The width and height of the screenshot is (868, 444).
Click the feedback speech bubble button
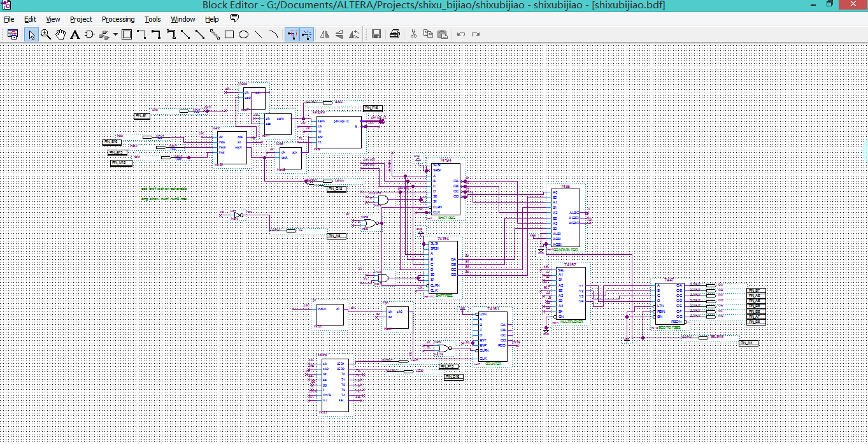coord(234,18)
